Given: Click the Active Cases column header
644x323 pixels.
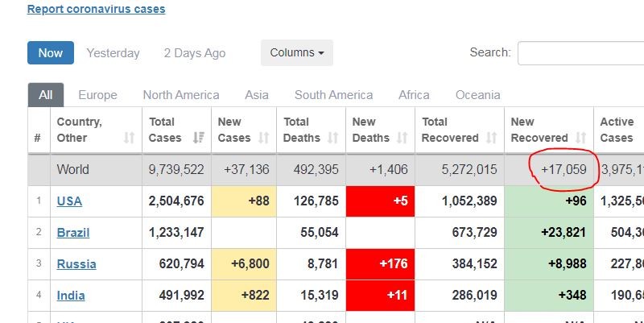Looking at the screenshot, I should (617, 130).
